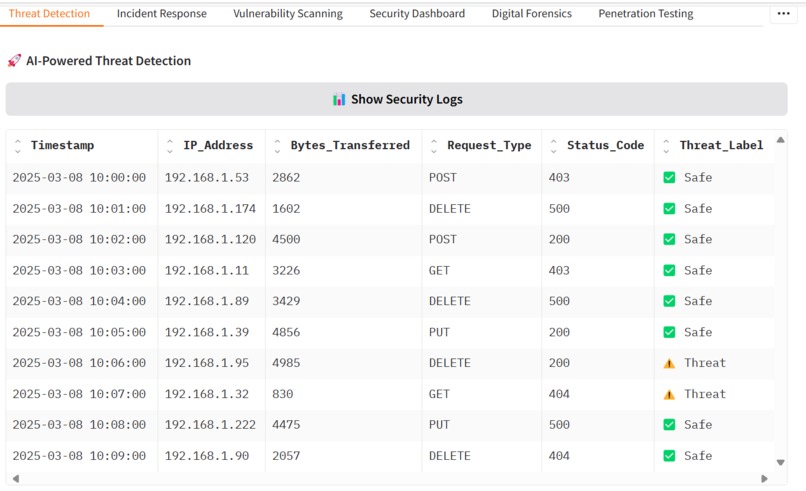Viewport: 806px width, 491px height.
Task: Select the timestamp cell 2025-03-08 10:00:00
Action: pyautogui.click(x=79, y=178)
